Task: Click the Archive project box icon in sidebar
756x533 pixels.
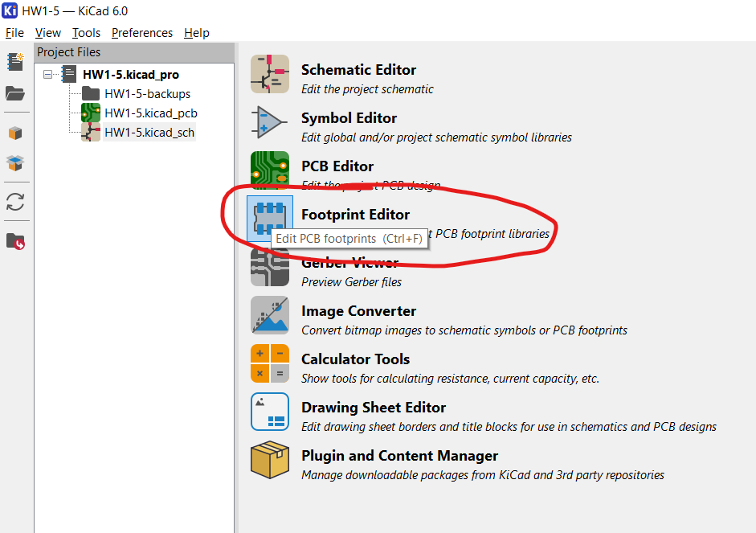Action: pyautogui.click(x=15, y=133)
